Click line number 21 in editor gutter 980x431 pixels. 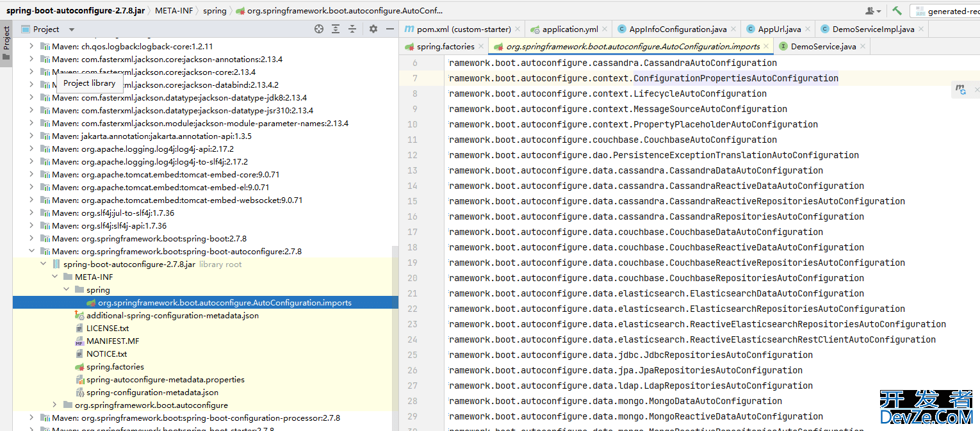[412, 293]
